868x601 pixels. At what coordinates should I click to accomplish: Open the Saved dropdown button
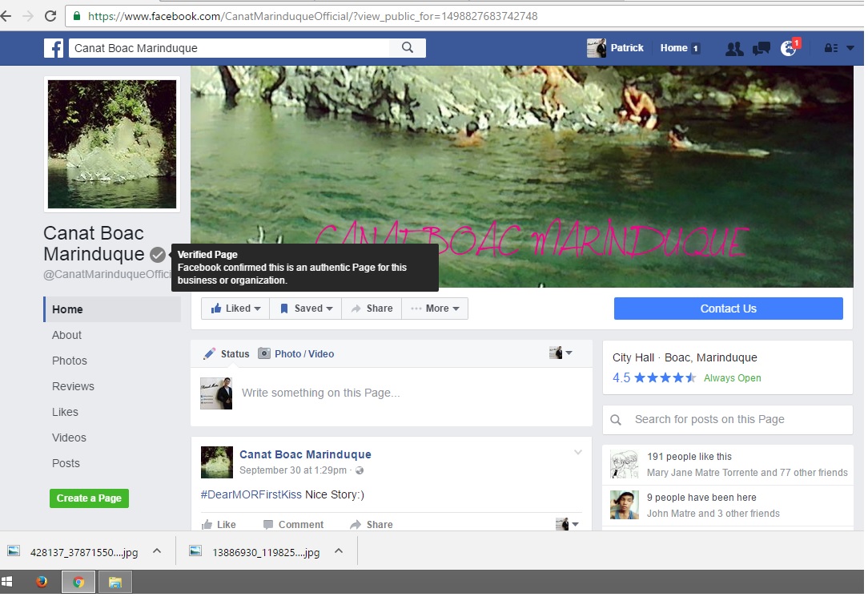306,309
